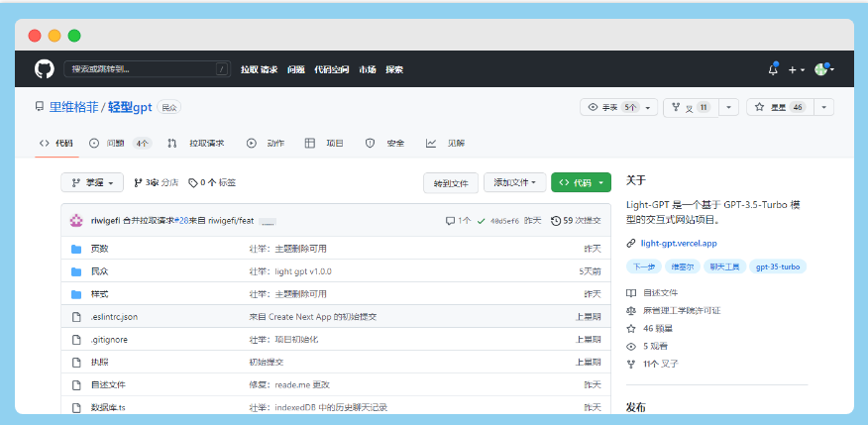Open the green 代码 clone dropdown
Viewport: 868px width, 425px height.
point(582,182)
